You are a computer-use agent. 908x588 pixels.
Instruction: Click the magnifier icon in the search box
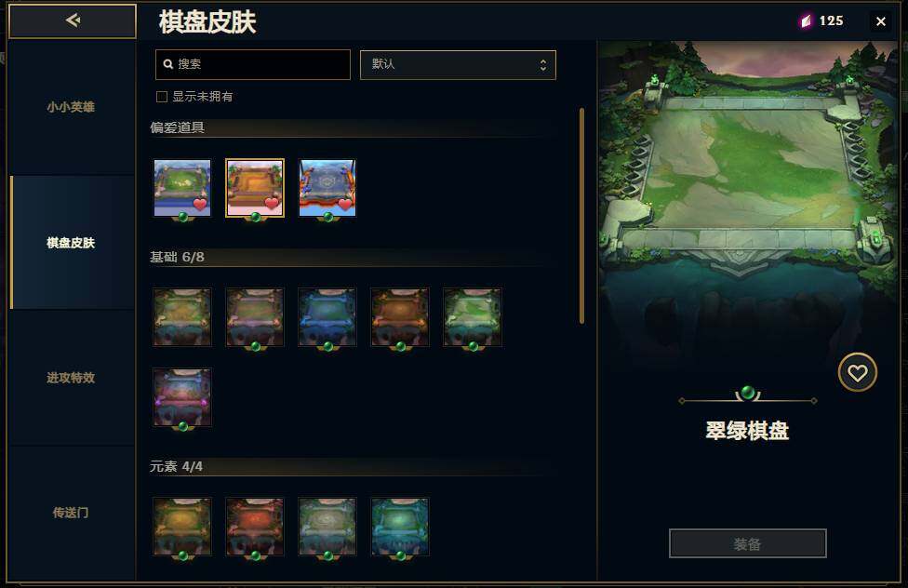(168, 64)
